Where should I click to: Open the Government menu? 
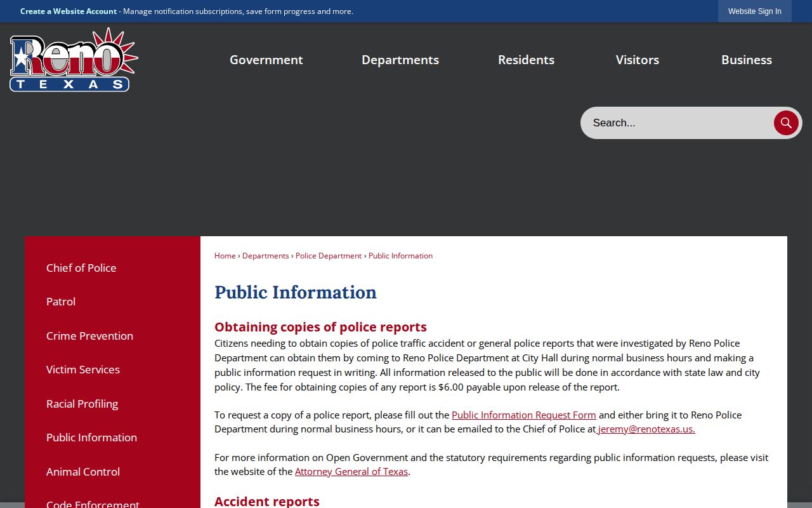click(266, 60)
